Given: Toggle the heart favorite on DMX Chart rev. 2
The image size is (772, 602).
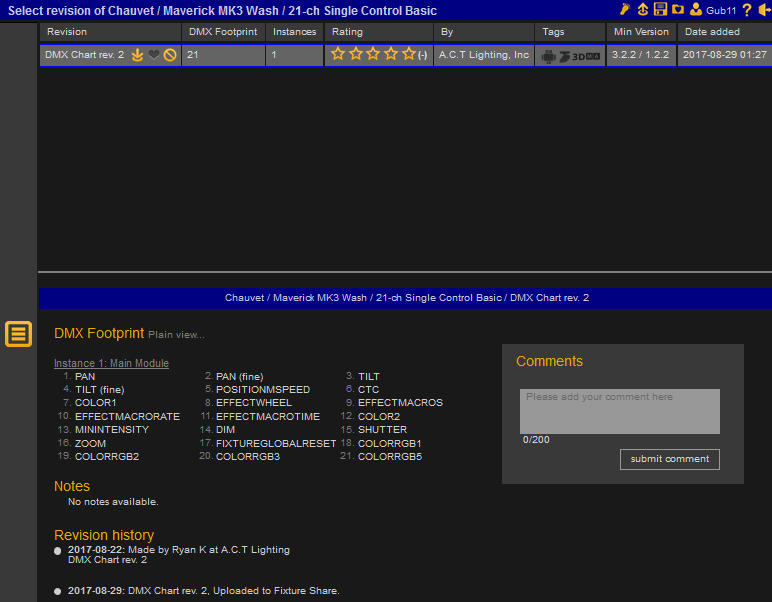Looking at the screenshot, I should click(x=154, y=55).
